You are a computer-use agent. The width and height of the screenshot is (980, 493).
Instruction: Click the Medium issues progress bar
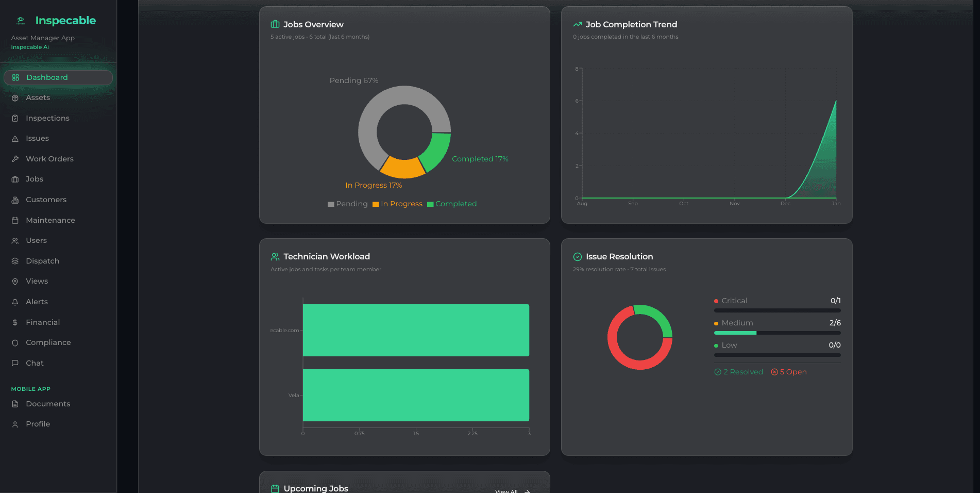tap(777, 333)
